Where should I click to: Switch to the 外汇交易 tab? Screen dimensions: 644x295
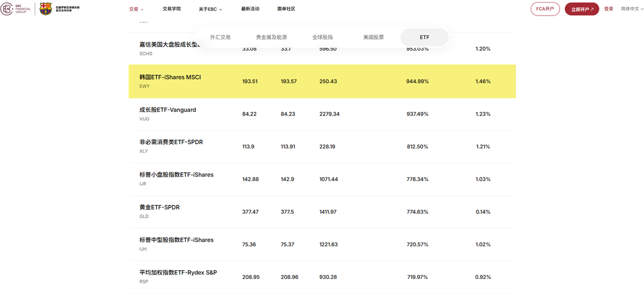tap(220, 38)
